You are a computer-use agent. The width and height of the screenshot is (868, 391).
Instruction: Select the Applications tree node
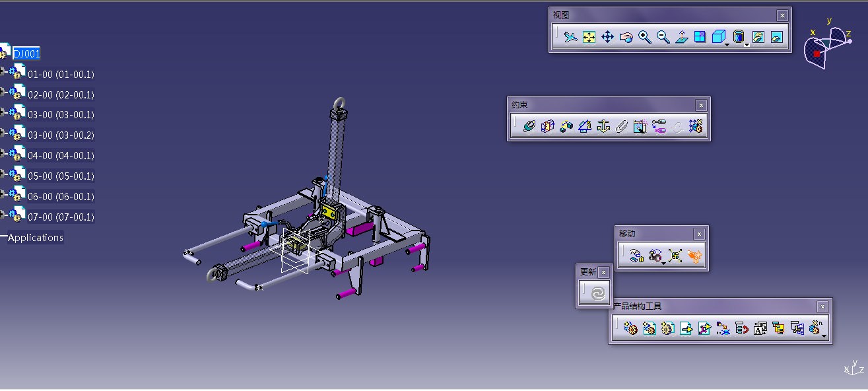[x=36, y=238]
